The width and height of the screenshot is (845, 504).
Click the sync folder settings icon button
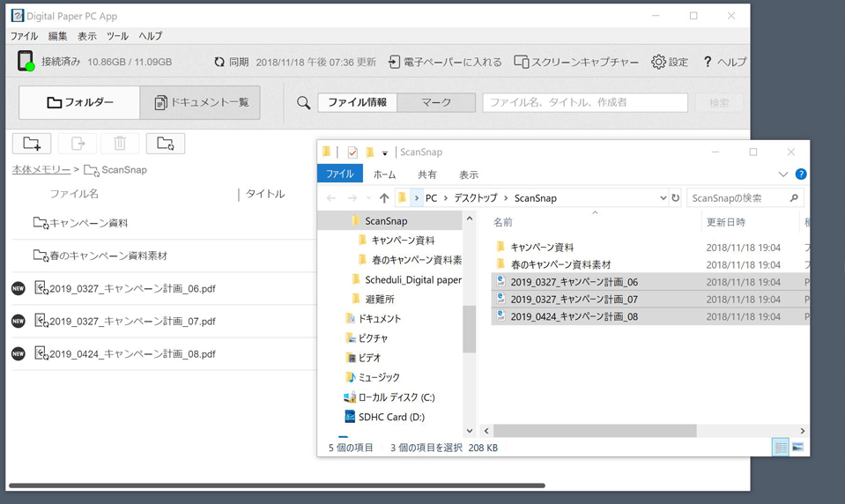click(166, 144)
